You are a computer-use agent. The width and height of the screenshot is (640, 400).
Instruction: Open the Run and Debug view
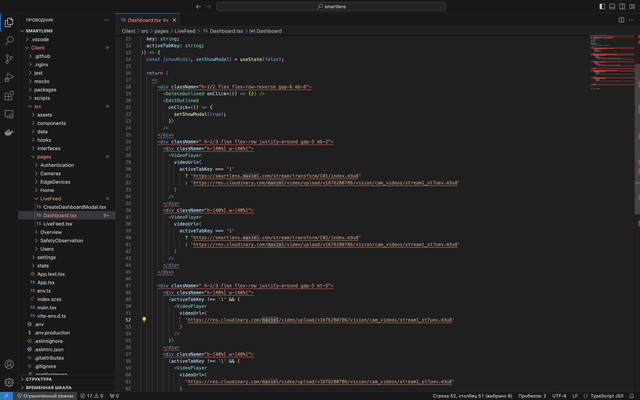[x=9, y=77]
